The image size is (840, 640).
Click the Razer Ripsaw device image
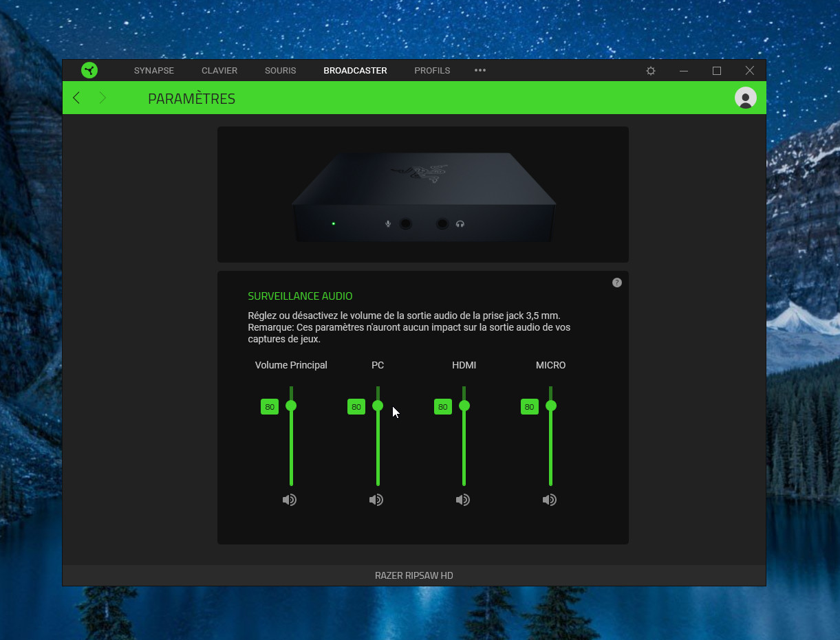click(423, 197)
